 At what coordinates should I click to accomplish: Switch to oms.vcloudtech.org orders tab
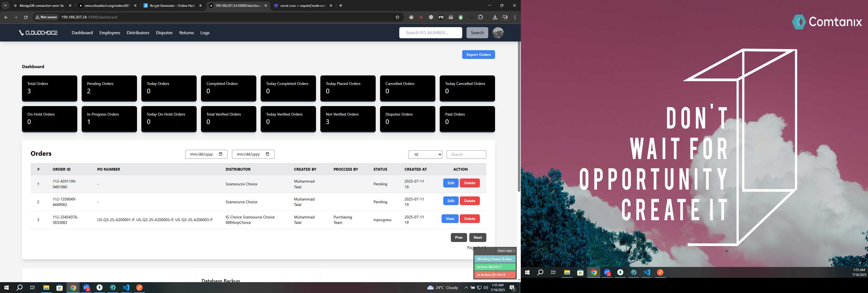107,5
